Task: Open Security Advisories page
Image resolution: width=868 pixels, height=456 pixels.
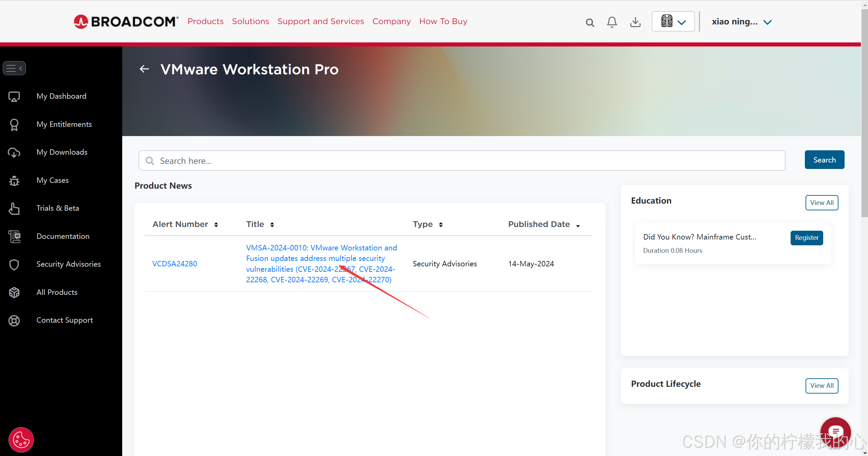Action: point(69,264)
